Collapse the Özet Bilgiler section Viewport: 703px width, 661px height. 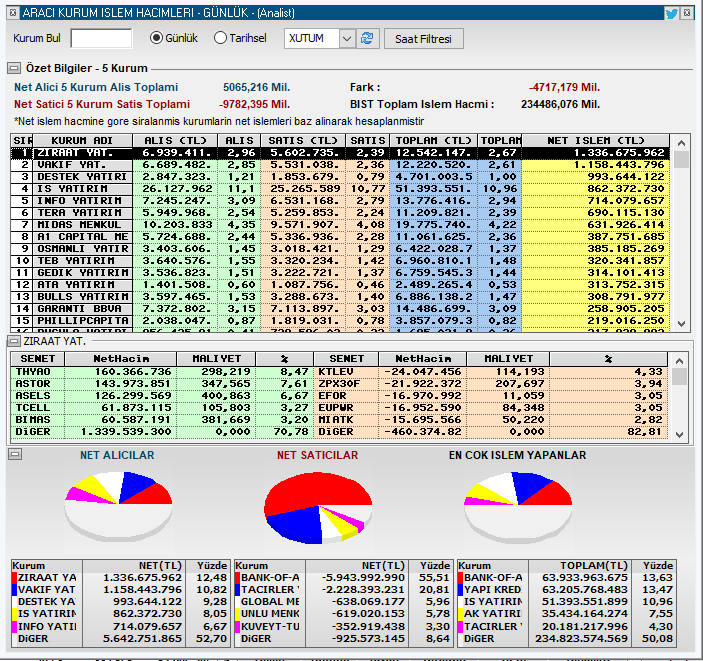[x=14, y=69]
